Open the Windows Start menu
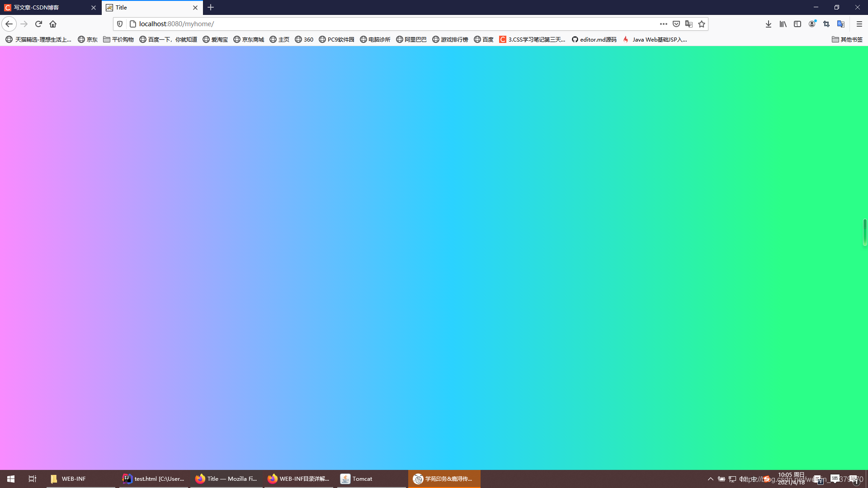 [x=11, y=479]
